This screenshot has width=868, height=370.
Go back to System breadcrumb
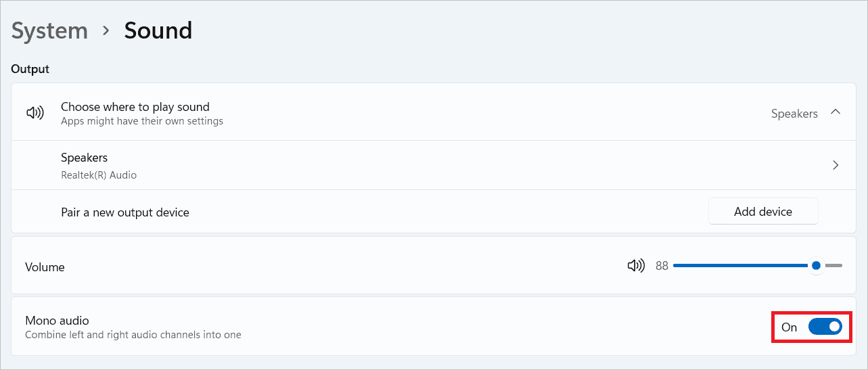pos(49,30)
